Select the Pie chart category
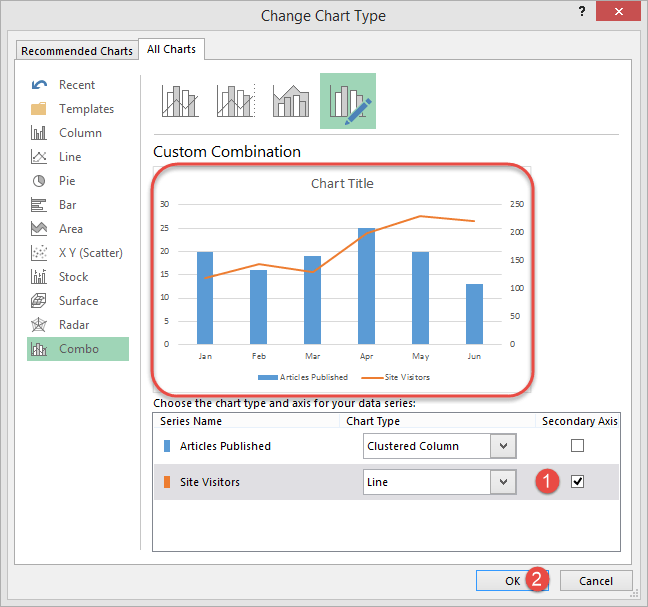The image size is (648, 607). [x=67, y=181]
